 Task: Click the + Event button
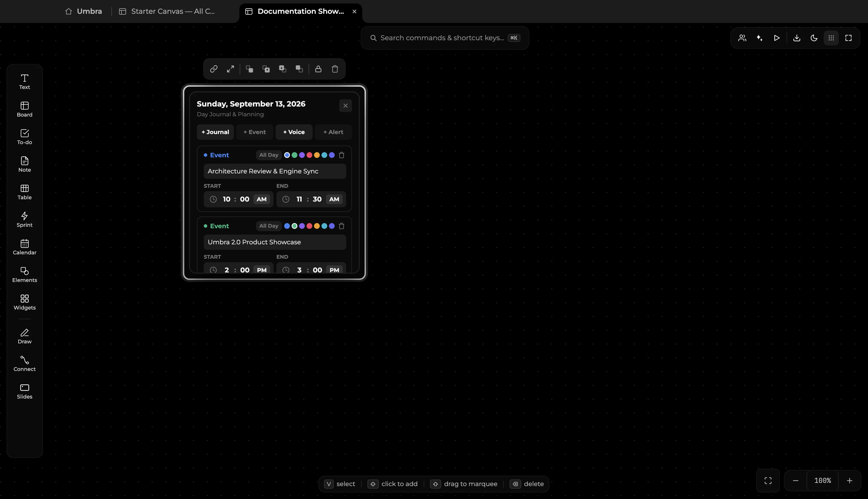point(255,132)
